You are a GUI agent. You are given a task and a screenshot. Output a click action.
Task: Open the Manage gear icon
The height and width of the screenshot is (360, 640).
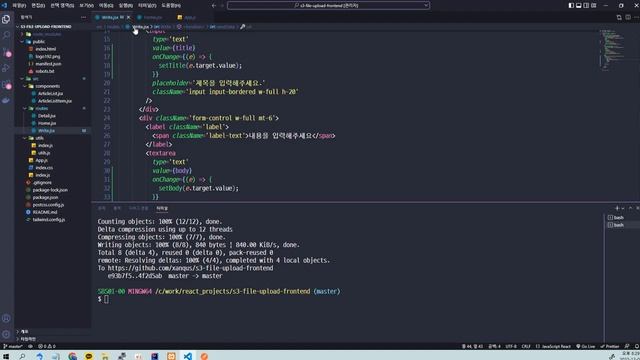coord(6,334)
